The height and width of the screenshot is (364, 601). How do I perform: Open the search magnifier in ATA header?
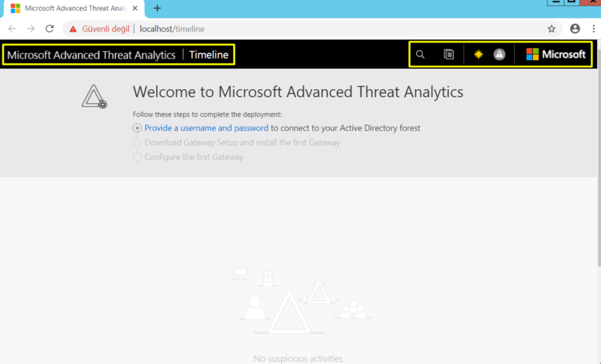pos(420,55)
